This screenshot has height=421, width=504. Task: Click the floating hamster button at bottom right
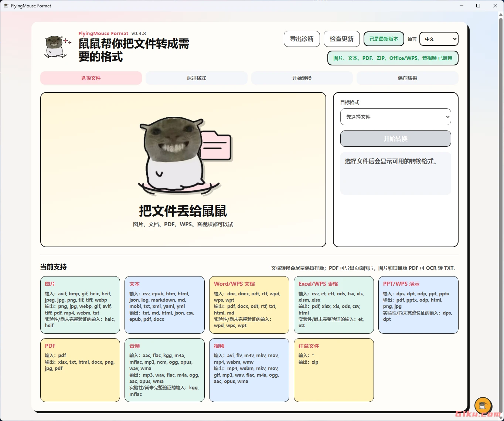[x=483, y=405]
